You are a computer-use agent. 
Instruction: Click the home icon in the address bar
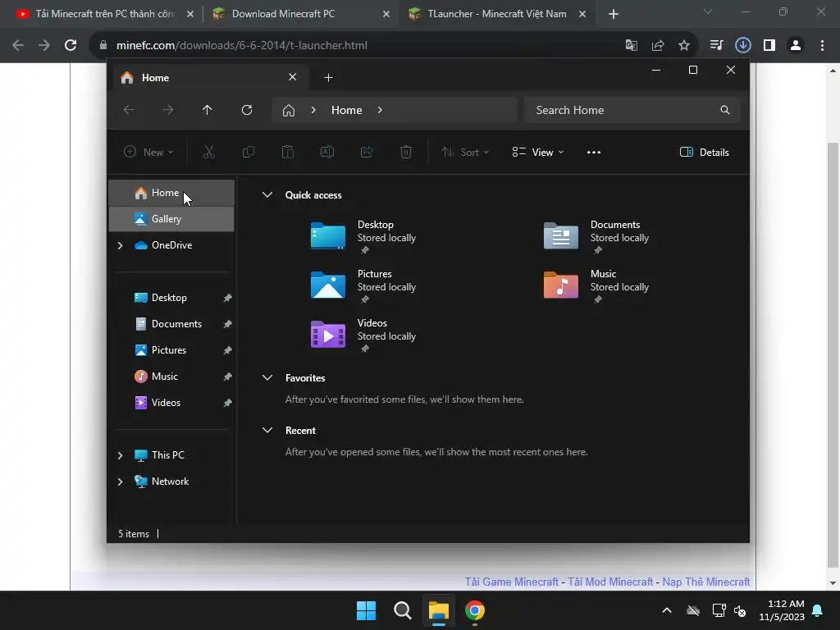pos(289,111)
